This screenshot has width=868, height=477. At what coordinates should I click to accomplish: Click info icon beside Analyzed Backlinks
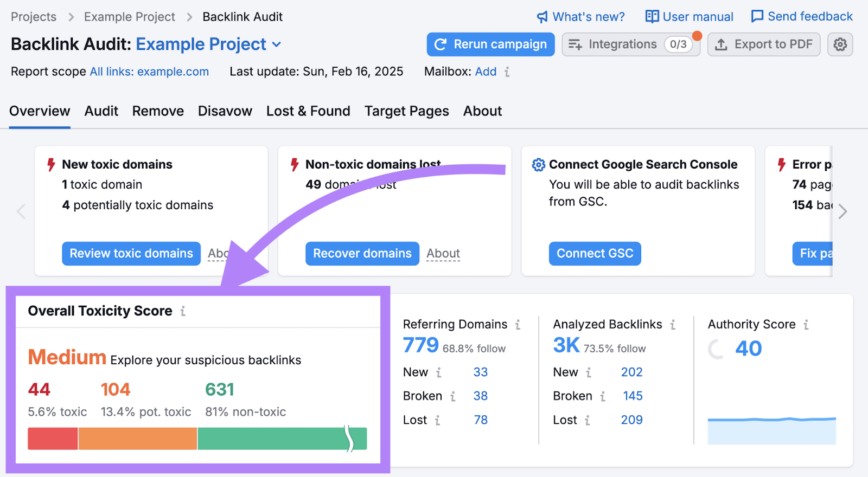click(673, 325)
